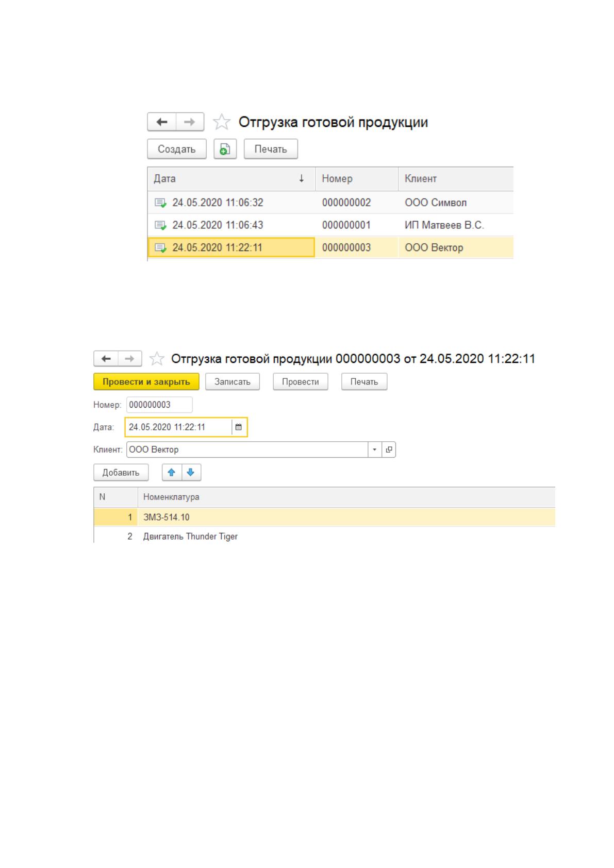This screenshot has height=868, width=614.
Task: Go back using list form left arrow
Action: 162,122
